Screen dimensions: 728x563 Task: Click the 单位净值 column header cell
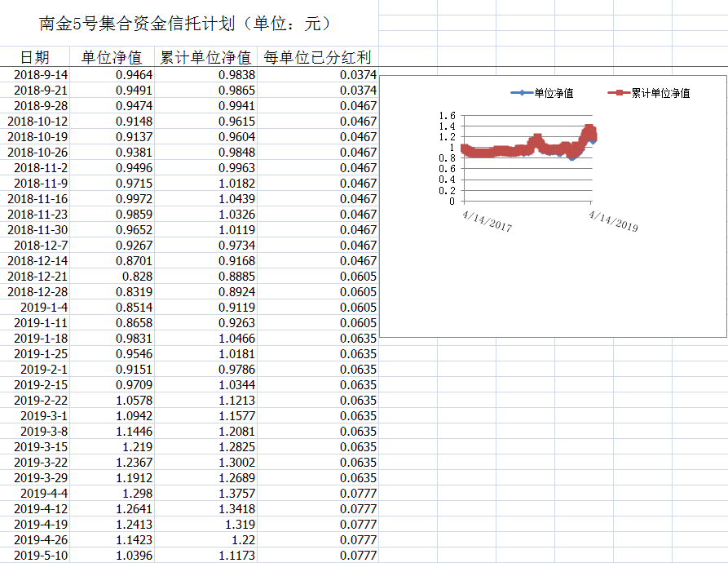coord(112,57)
